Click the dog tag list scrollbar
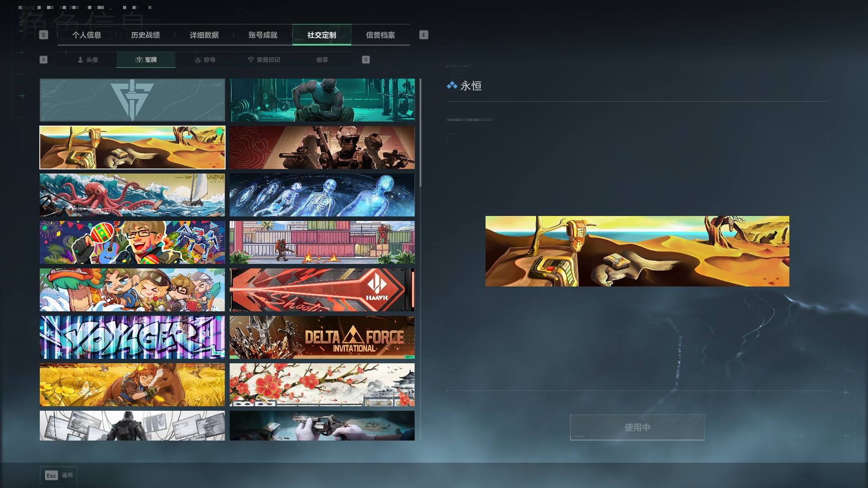The width and height of the screenshot is (868, 488). click(420, 133)
